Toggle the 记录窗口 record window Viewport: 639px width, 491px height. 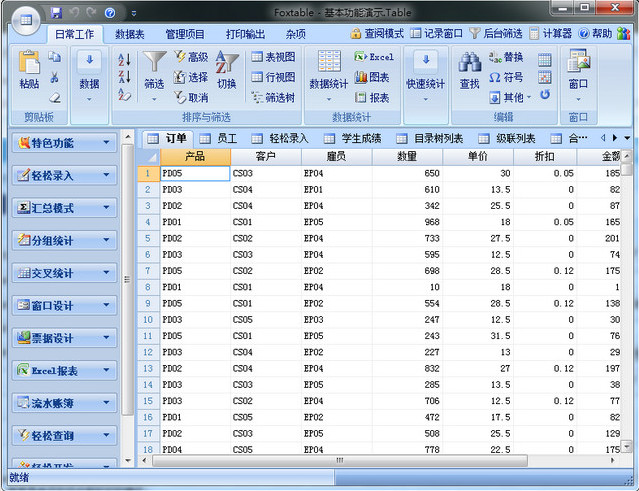pos(436,33)
